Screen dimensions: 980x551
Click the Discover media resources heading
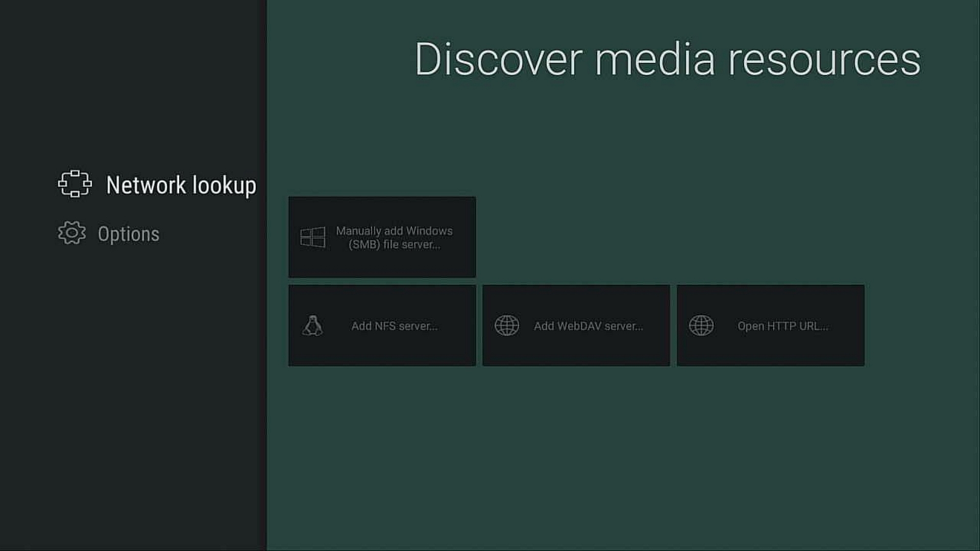pos(668,59)
